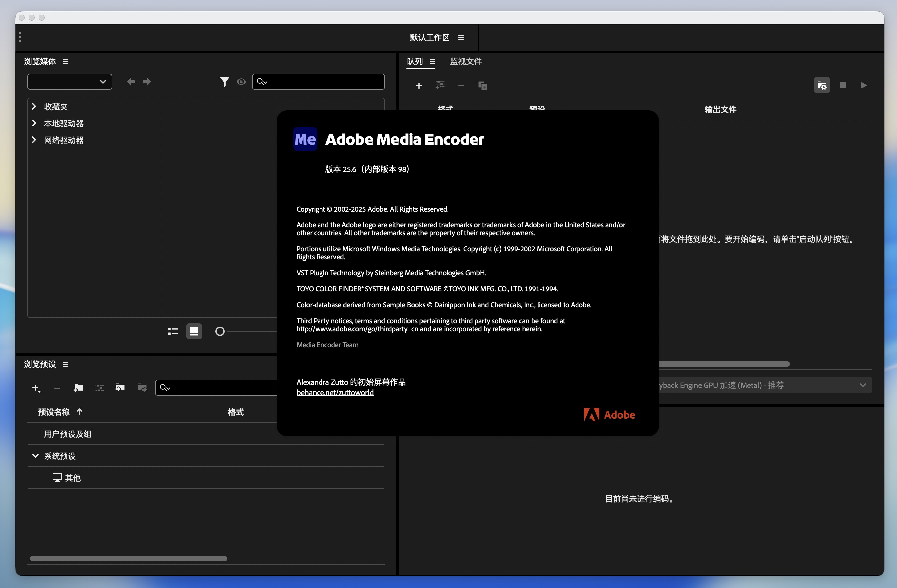Open the 浏览媒体 panel menu
897x588 pixels.
pyautogui.click(x=65, y=62)
